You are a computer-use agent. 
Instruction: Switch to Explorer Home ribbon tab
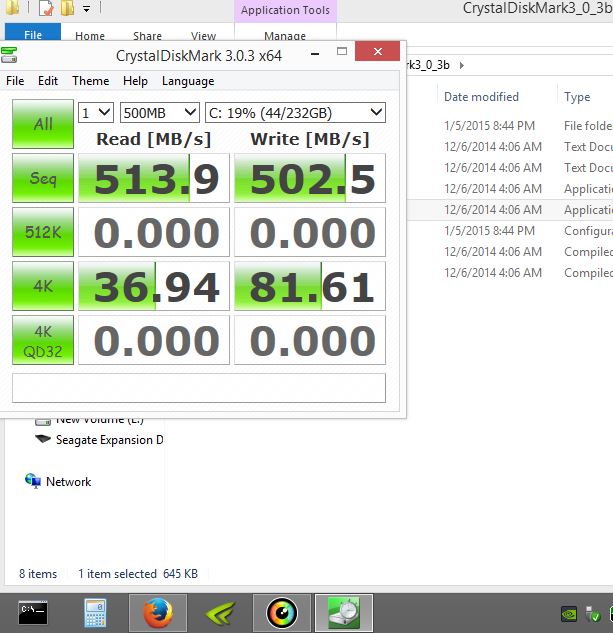click(90, 36)
